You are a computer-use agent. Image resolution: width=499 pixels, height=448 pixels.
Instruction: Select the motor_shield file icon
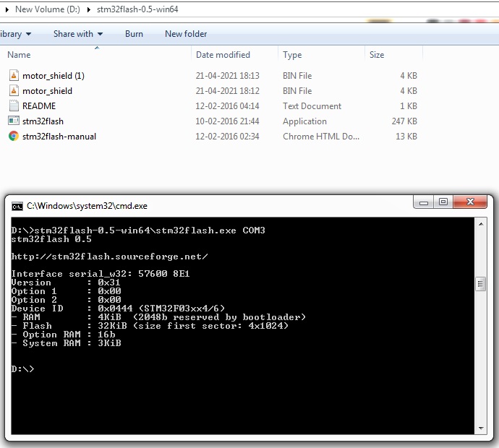tap(14, 90)
